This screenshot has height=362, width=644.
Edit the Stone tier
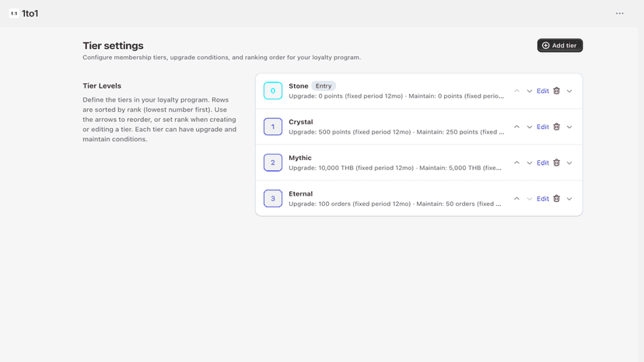point(543,91)
